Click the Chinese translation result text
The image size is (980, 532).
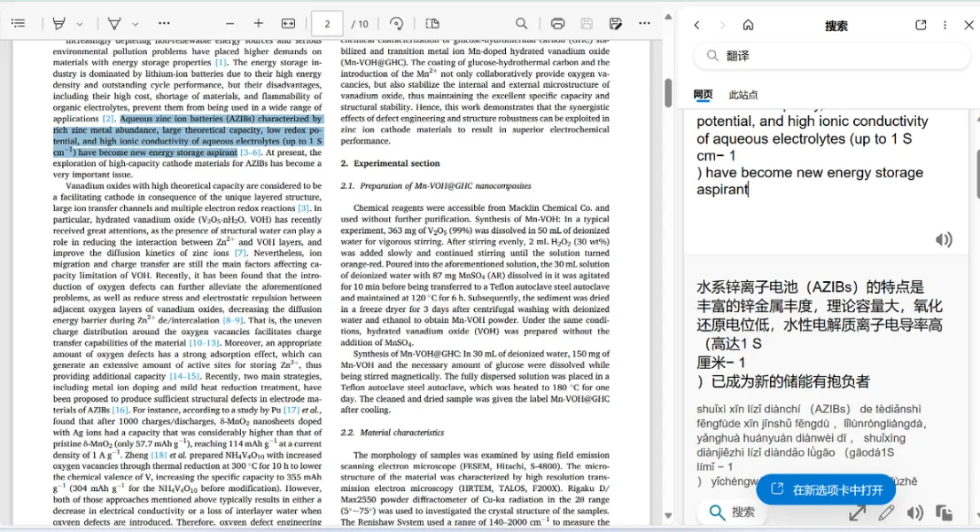pos(820,334)
